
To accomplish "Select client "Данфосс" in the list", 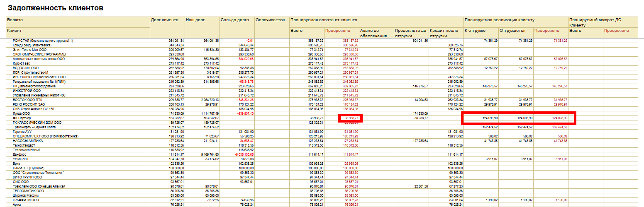I will point(20,154).
